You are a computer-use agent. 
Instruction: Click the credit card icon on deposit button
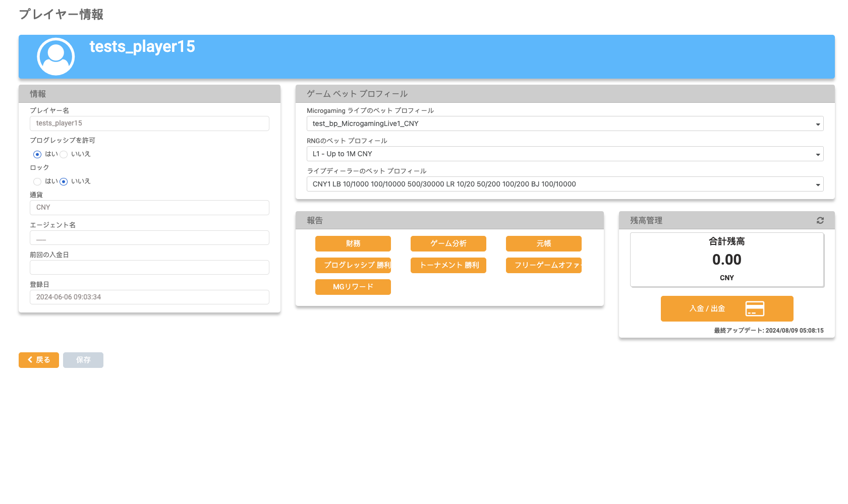pyautogui.click(x=754, y=308)
